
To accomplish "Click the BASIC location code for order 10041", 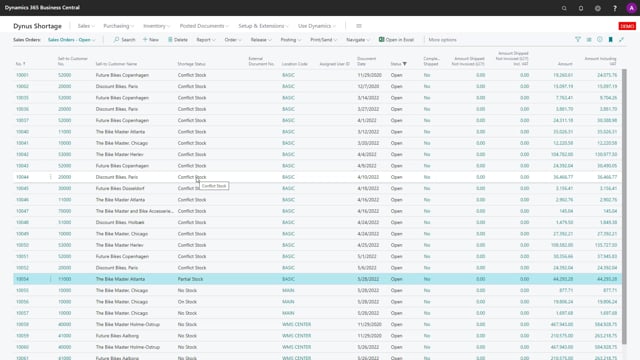I will coord(288,143).
